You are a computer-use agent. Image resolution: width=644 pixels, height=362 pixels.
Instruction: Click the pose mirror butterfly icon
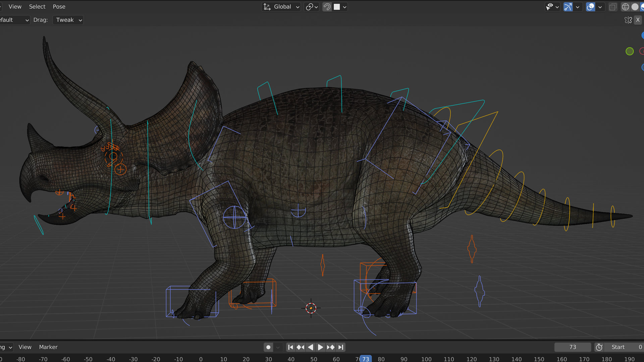pyautogui.click(x=628, y=20)
